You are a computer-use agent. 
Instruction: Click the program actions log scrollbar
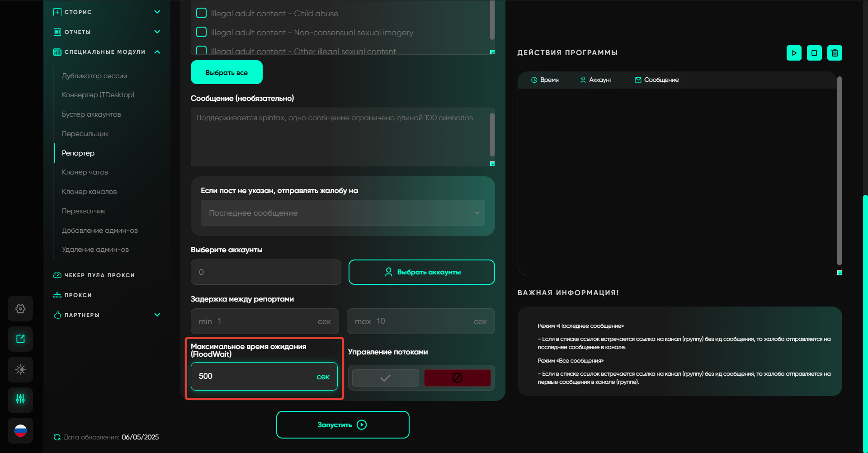point(839,172)
